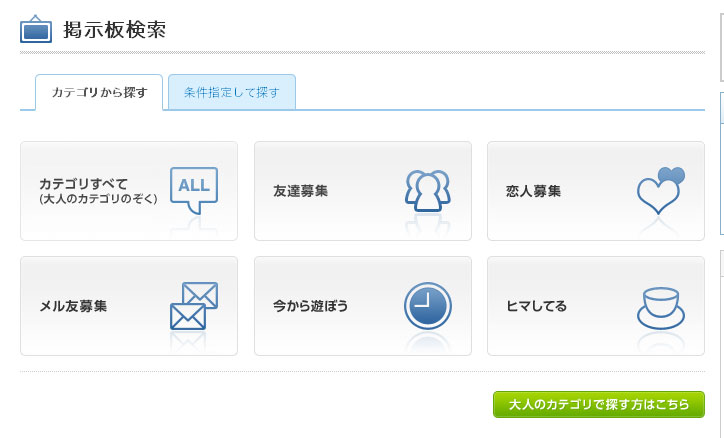This screenshot has width=724, height=438.
Task: Click the blue clock icon
Action: click(x=428, y=306)
